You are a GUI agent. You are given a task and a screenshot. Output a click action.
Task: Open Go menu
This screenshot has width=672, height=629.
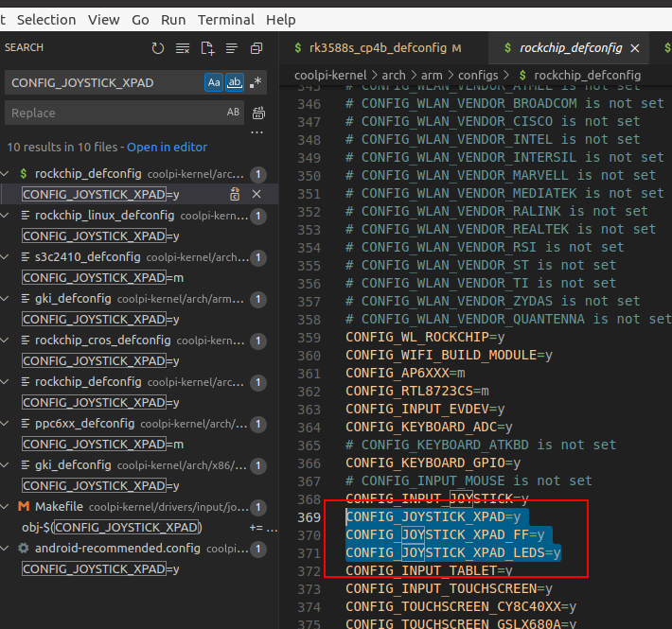pyautogui.click(x=140, y=20)
